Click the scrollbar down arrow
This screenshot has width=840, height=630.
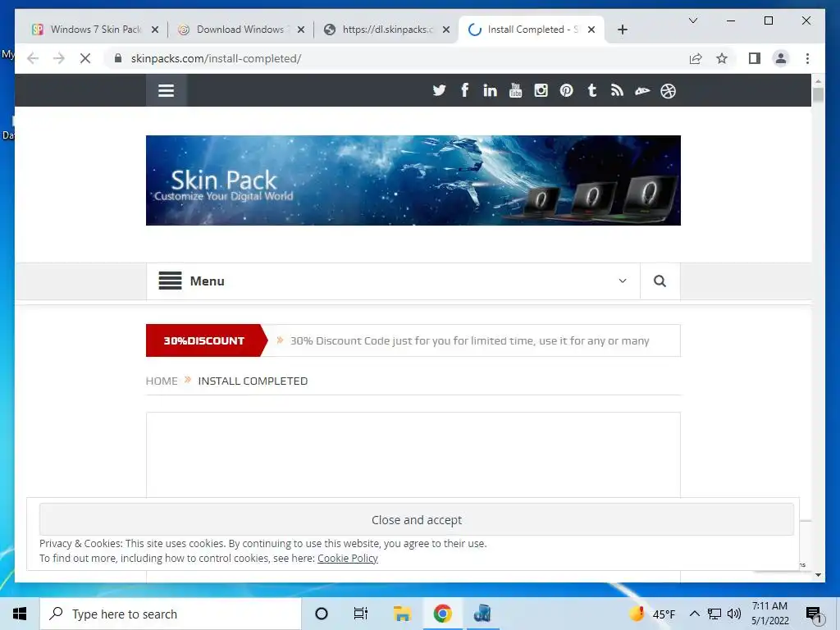818,575
